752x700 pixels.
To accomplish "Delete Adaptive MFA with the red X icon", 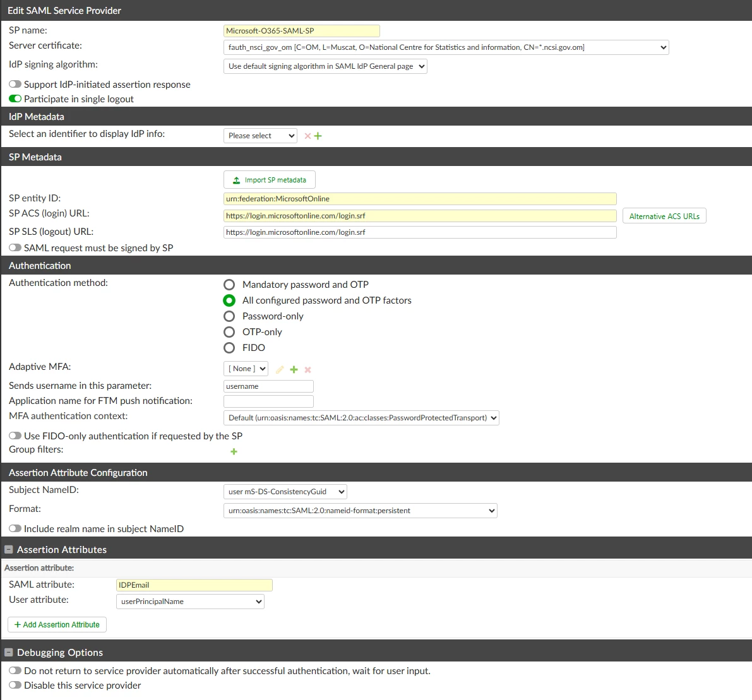I will [x=308, y=370].
